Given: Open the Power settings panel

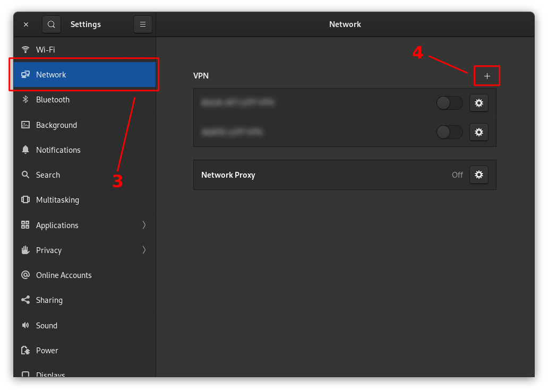Looking at the screenshot, I should click(47, 351).
